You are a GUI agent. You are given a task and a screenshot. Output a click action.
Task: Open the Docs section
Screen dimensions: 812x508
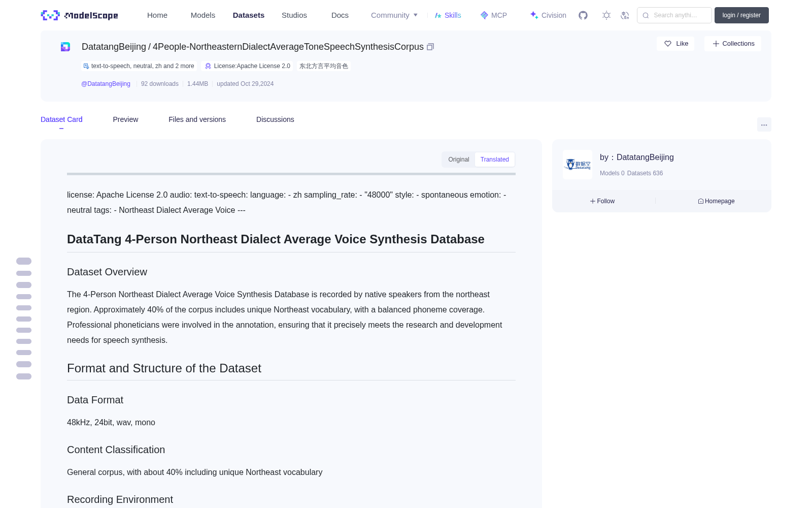pyautogui.click(x=340, y=15)
